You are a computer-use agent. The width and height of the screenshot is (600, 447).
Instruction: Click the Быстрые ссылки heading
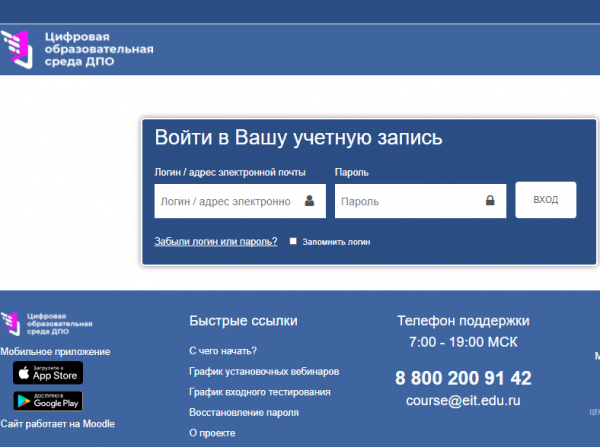(x=243, y=321)
